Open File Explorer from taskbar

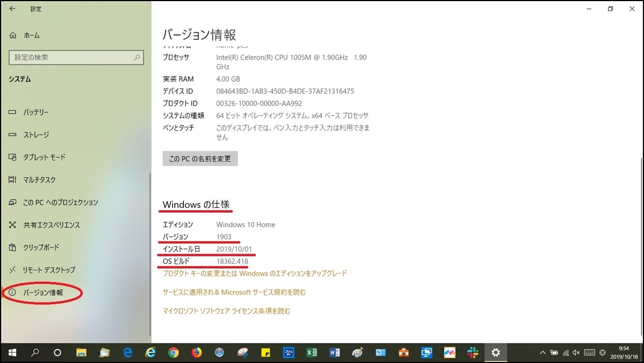(82, 352)
